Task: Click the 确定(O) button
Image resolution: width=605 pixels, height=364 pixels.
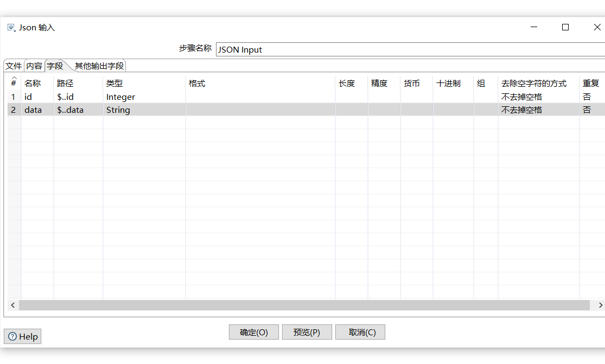Action: pyautogui.click(x=254, y=332)
